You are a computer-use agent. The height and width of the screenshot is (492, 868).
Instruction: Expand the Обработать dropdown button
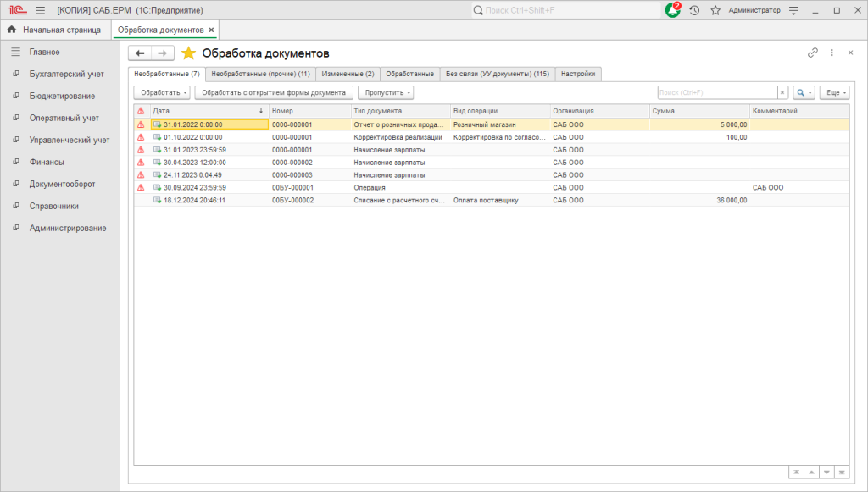pos(162,92)
